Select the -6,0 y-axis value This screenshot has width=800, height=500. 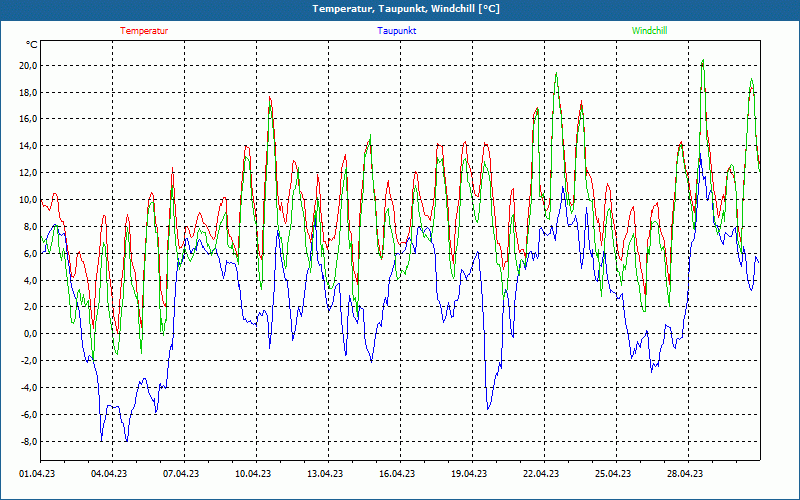[28, 414]
